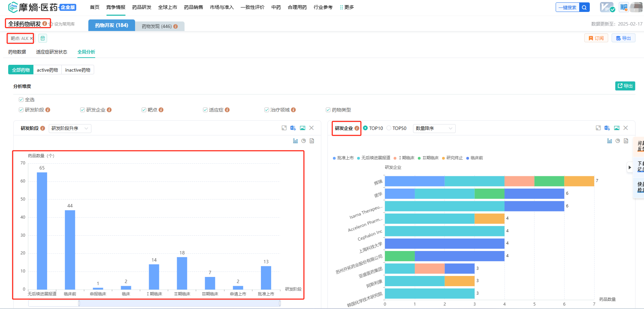Screen dimensions: 644x309
Task: Click the chart zoom slider left handle
Action: pos(79,303)
